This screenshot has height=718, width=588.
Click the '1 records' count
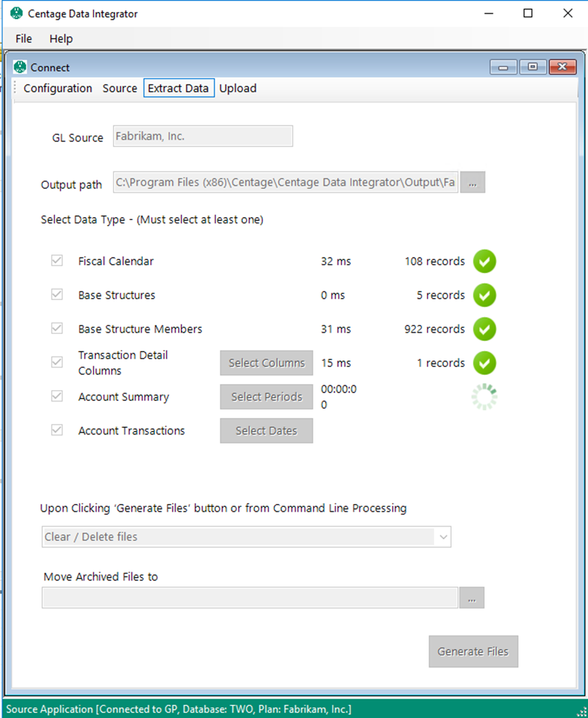point(440,363)
